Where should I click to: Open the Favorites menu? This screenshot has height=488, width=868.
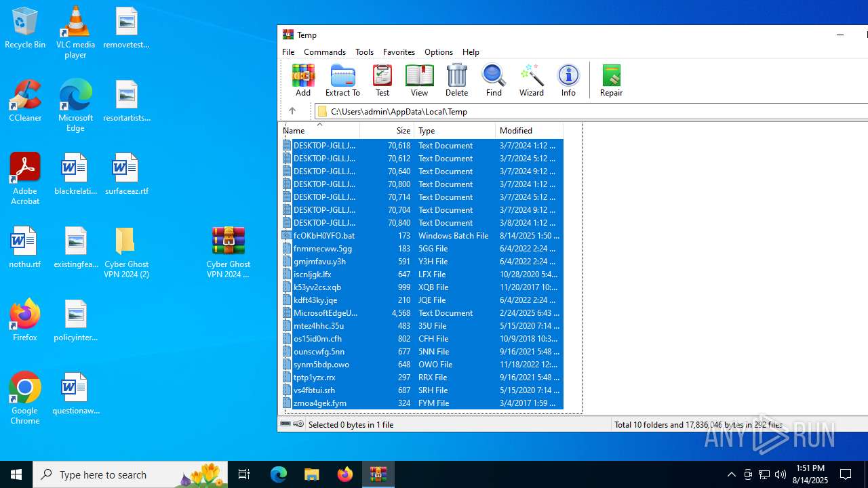pyautogui.click(x=399, y=52)
